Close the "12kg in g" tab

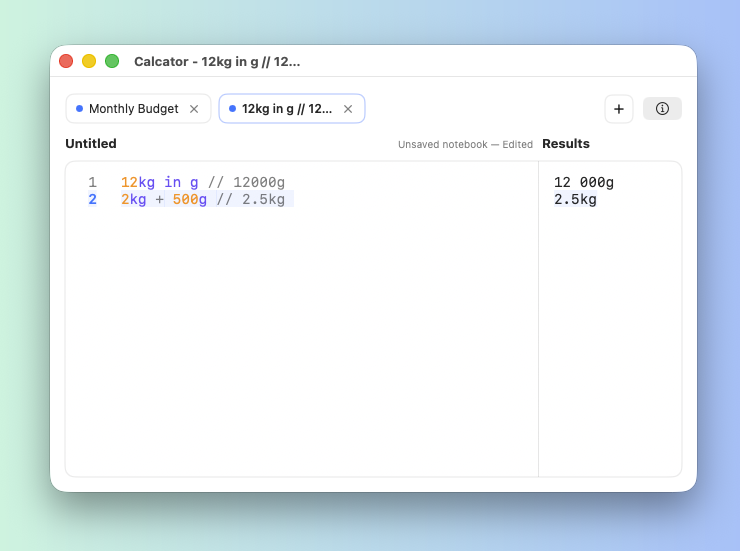(348, 109)
